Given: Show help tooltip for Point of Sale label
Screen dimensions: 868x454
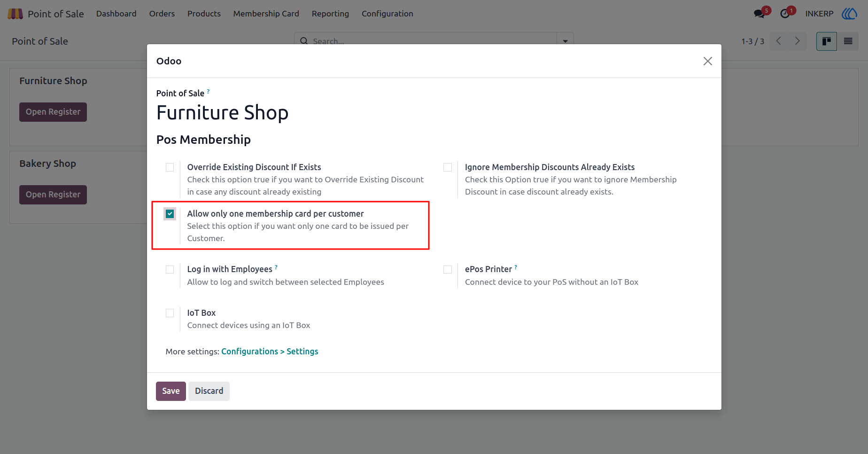Looking at the screenshot, I should [209, 91].
